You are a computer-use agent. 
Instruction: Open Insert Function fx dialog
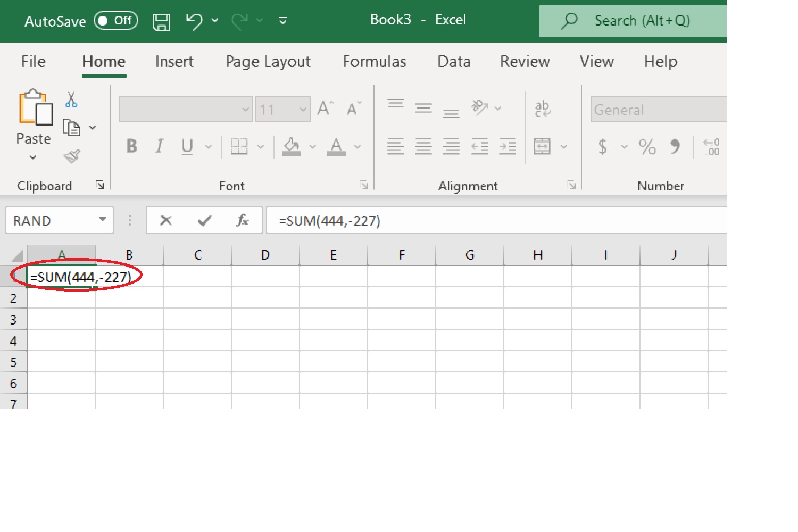coord(243,220)
